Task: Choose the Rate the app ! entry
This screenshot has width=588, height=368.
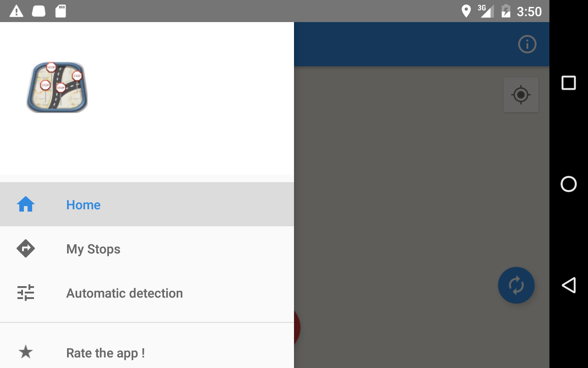Action: click(147, 353)
